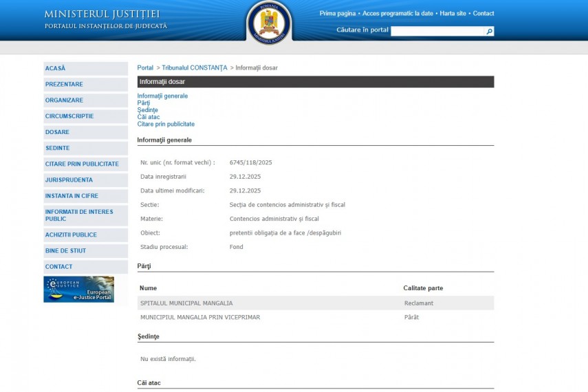Open the European e-Justice Portal banner
The height and width of the screenshot is (392, 588).
coord(78,290)
